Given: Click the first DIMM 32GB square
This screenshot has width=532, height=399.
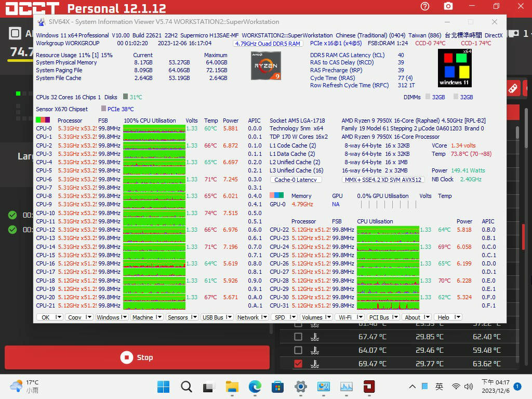Looking at the screenshot, I should (x=428, y=97).
